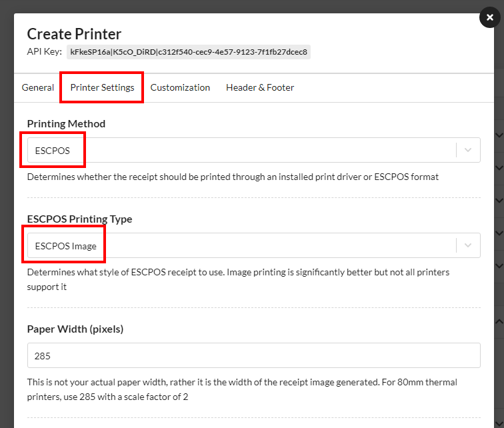Click the print driver description text
This screenshot has height=428, width=504.
click(233, 177)
